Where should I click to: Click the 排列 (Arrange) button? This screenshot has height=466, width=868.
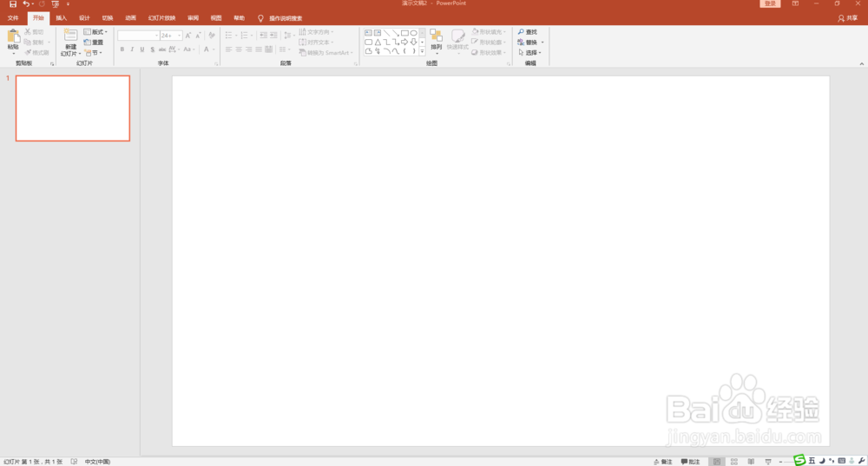(x=437, y=40)
